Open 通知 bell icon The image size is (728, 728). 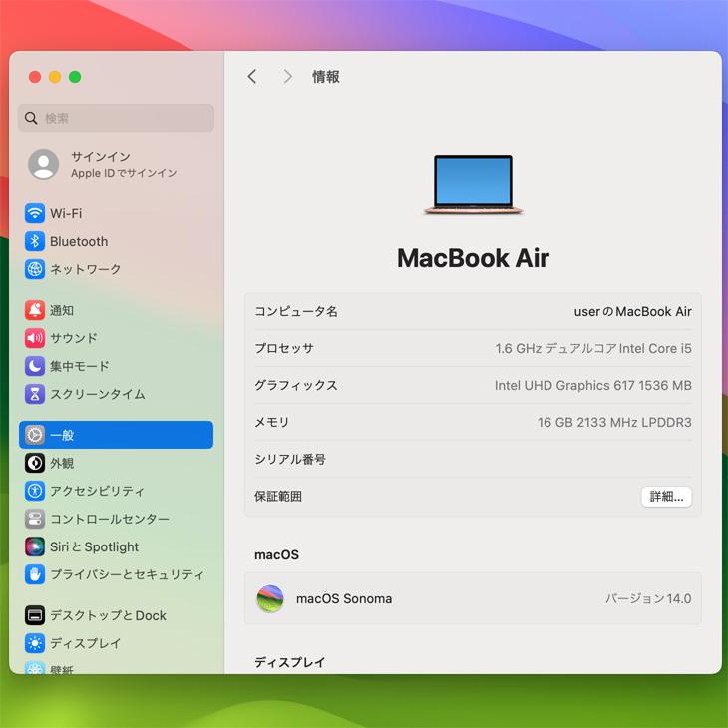click(x=35, y=310)
